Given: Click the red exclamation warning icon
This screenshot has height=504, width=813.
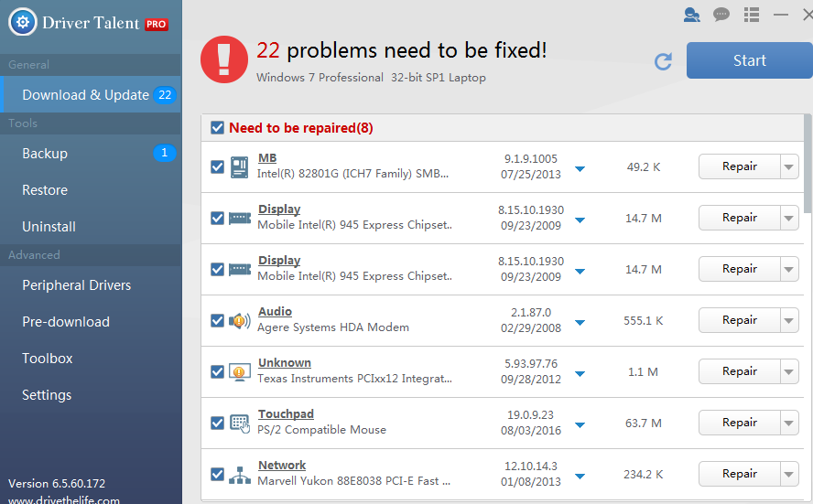Looking at the screenshot, I should [x=224, y=59].
